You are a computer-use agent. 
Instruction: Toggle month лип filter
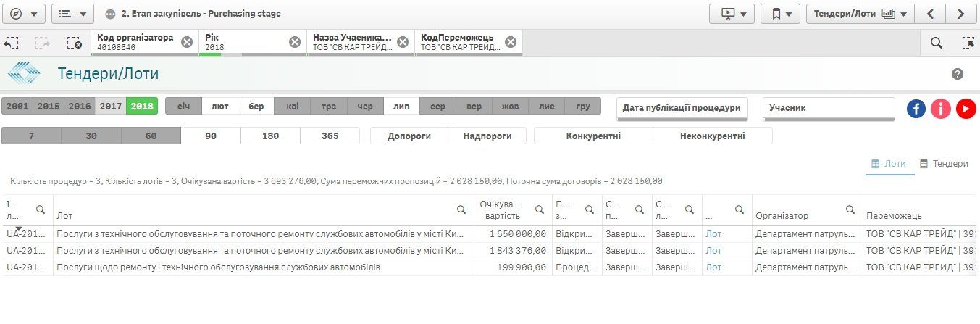tap(401, 107)
